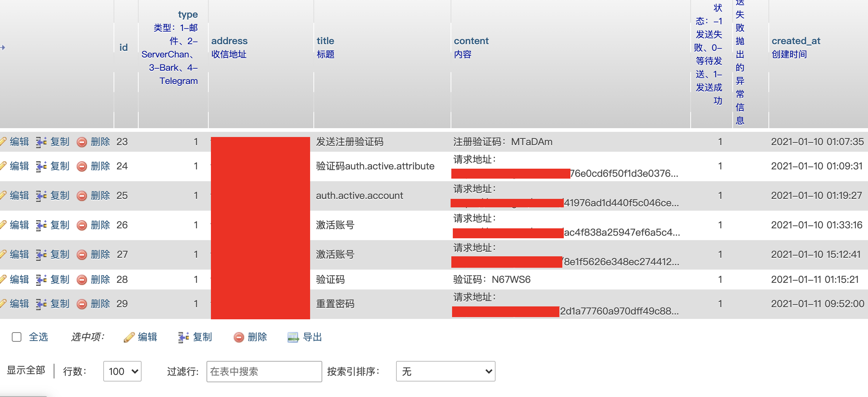Image resolution: width=868 pixels, height=397 pixels.
Task: Click the bottom bar red delete icon
Action: coord(239,337)
